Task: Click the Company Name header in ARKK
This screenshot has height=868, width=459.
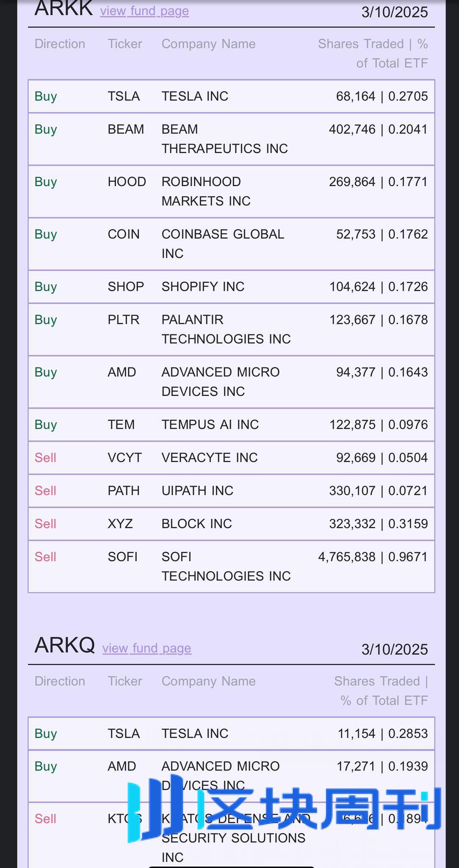Action: (x=209, y=44)
